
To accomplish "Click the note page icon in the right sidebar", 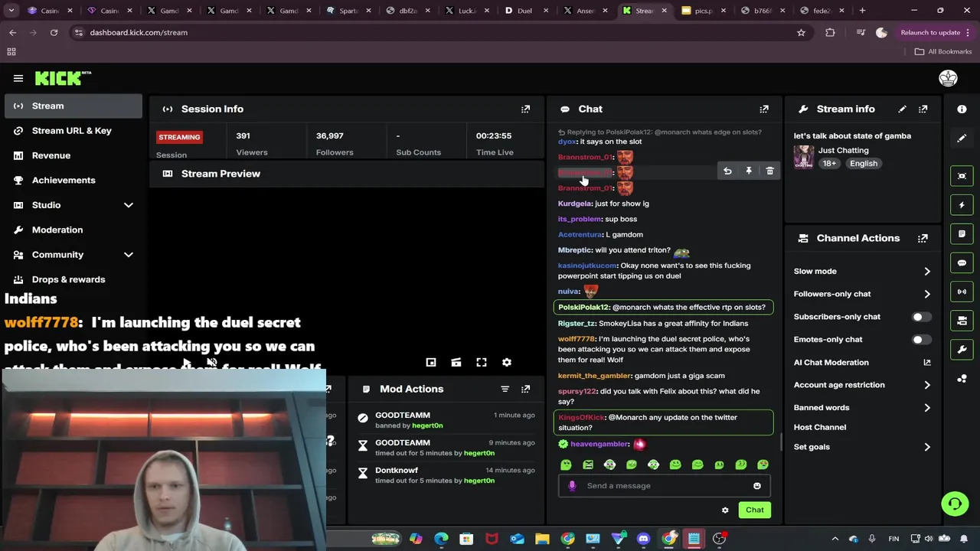I will point(962,234).
